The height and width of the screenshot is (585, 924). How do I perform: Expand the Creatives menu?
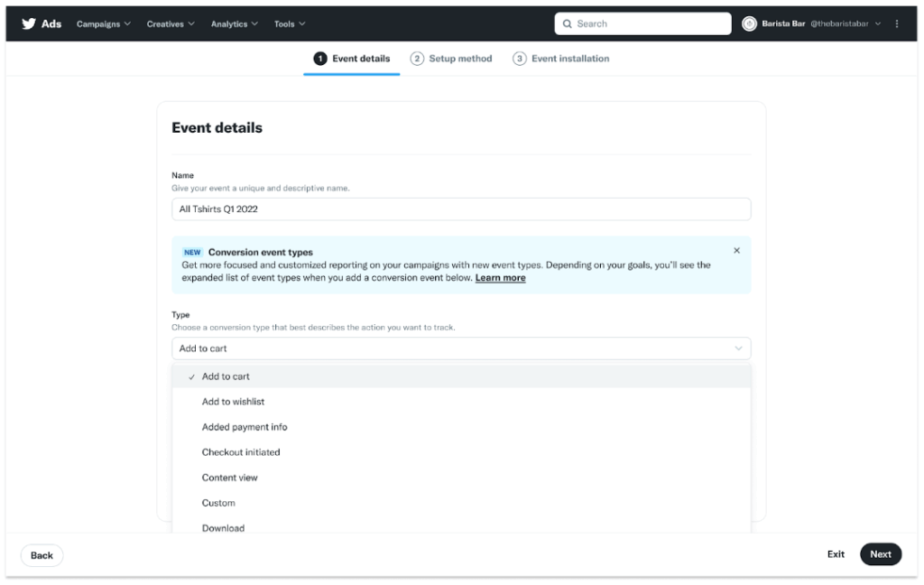click(171, 23)
